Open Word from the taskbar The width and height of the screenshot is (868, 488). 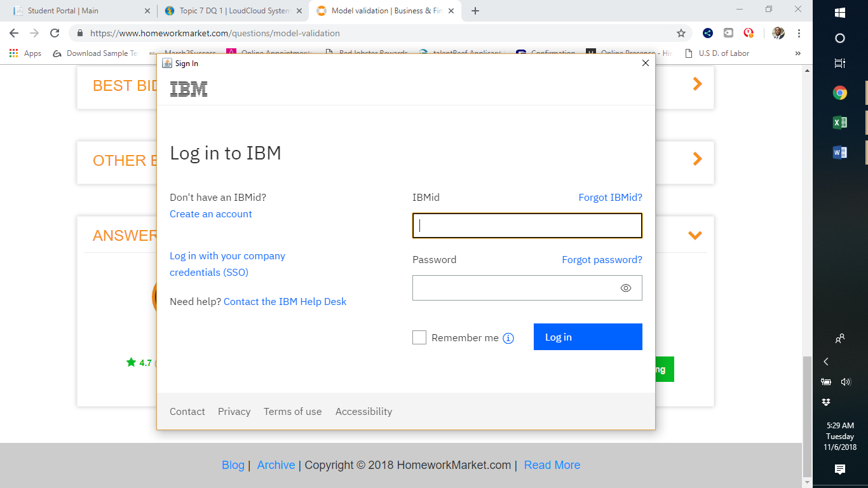tap(839, 152)
